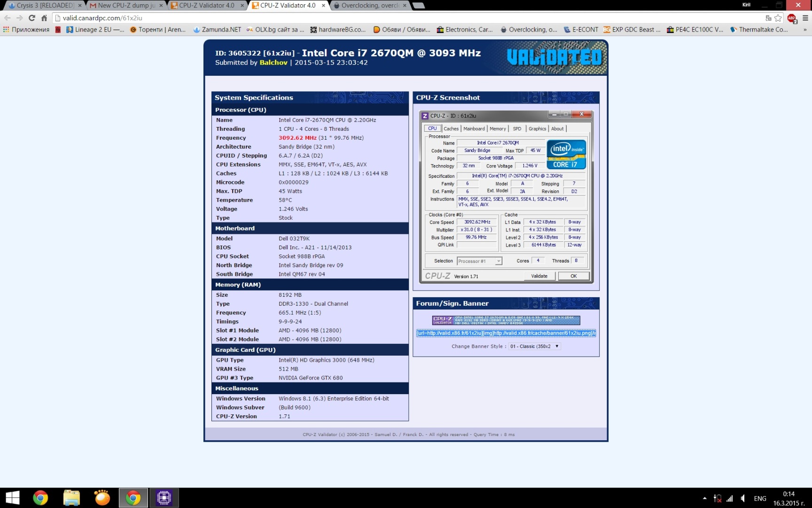The width and height of the screenshot is (812, 508).
Task: Open the OLX.bg bookmark
Action: pos(275,29)
